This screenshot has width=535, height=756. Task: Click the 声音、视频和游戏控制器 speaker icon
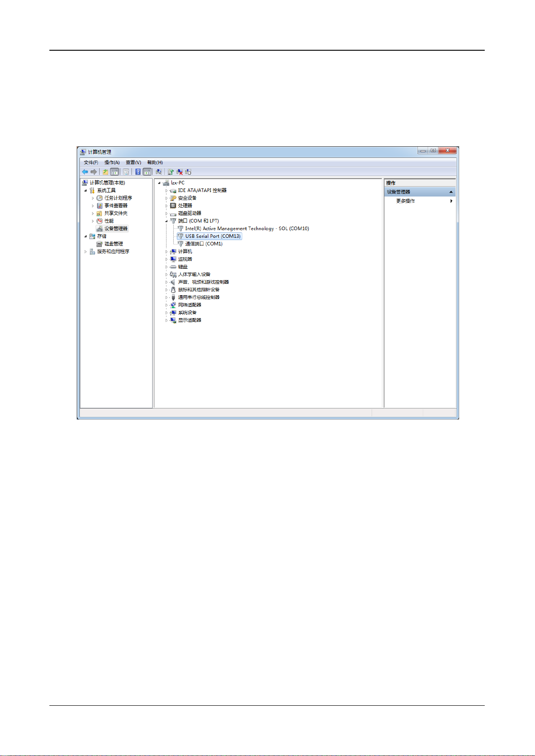173,282
